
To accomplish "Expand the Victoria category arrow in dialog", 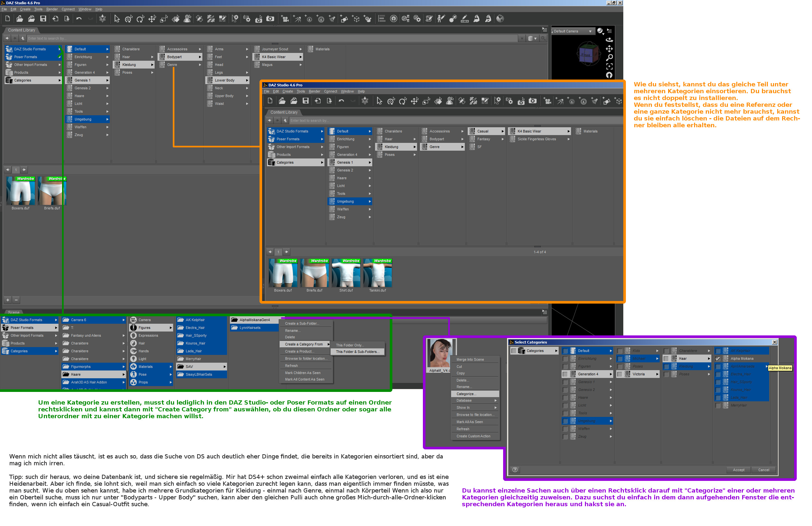I will [657, 374].
